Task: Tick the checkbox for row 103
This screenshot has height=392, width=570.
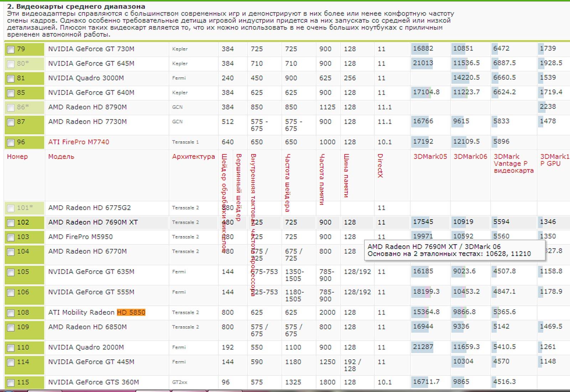Action: pos(11,238)
